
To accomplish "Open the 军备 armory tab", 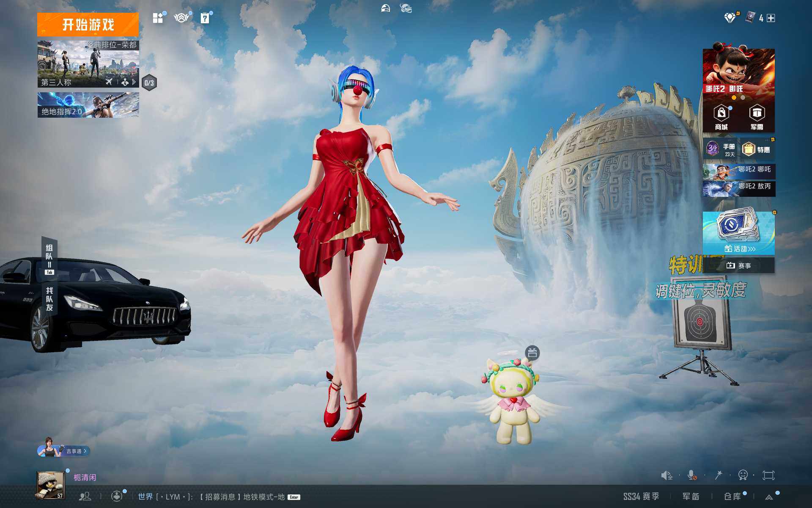I will 691,497.
